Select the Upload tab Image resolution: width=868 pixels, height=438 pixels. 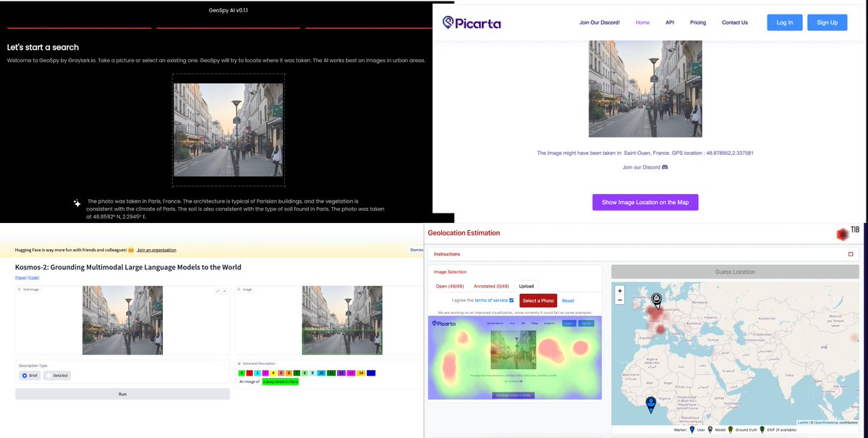click(527, 286)
